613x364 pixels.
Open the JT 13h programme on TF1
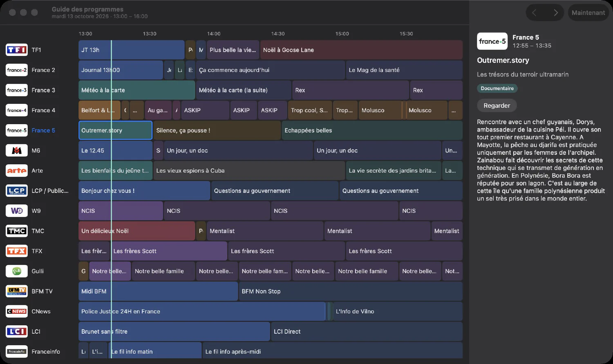[131, 50]
